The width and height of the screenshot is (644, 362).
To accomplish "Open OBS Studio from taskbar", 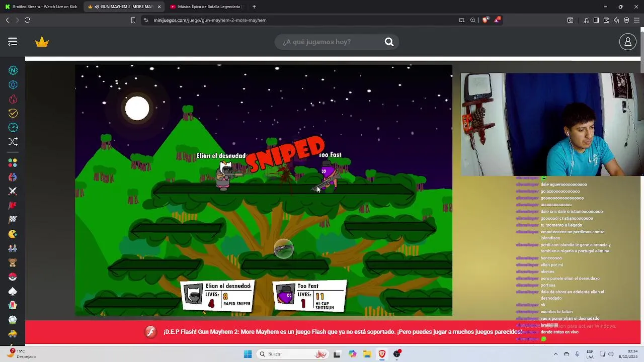I will (x=397, y=354).
